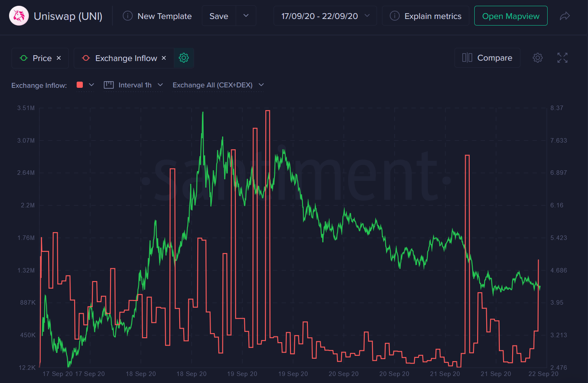Click the 3.51M left axis label
The width and height of the screenshot is (588, 383).
pyautogui.click(x=26, y=108)
